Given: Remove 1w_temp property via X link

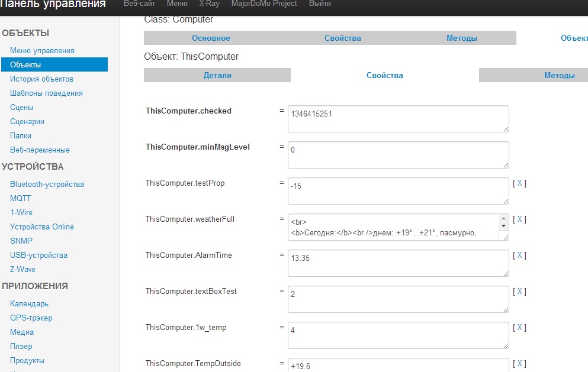Looking at the screenshot, I should [519, 328].
